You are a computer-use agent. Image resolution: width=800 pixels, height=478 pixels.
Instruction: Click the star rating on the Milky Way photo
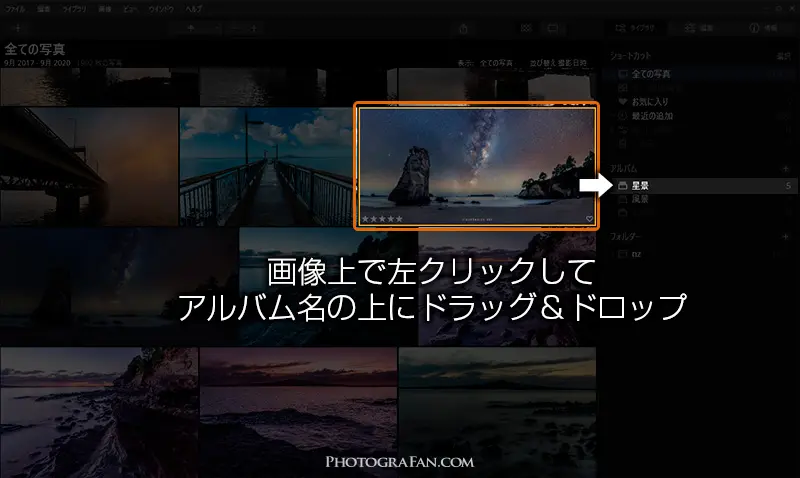pos(382,219)
